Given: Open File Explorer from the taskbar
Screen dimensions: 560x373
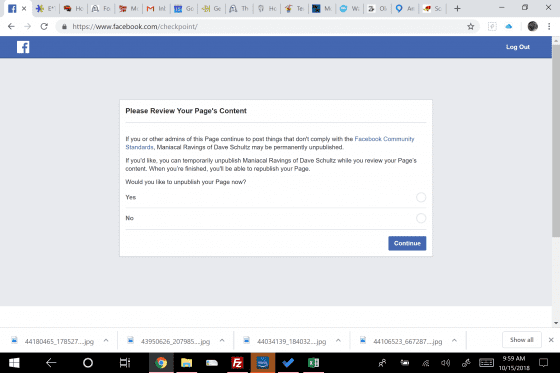Looking at the screenshot, I should (186, 363).
